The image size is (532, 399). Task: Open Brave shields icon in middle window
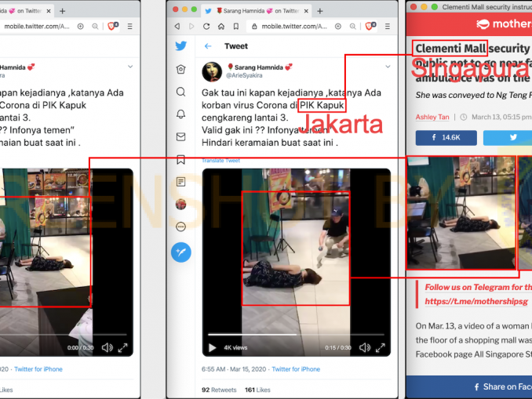coord(370,26)
